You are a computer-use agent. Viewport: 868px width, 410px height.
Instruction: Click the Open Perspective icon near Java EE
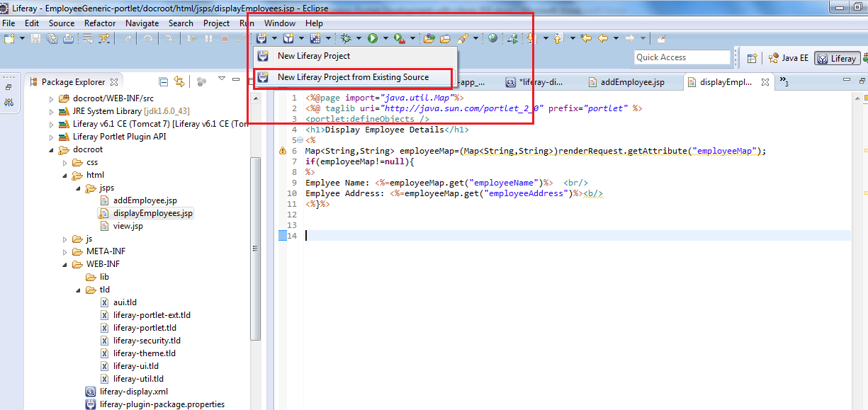pyautogui.click(x=751, y=57)
